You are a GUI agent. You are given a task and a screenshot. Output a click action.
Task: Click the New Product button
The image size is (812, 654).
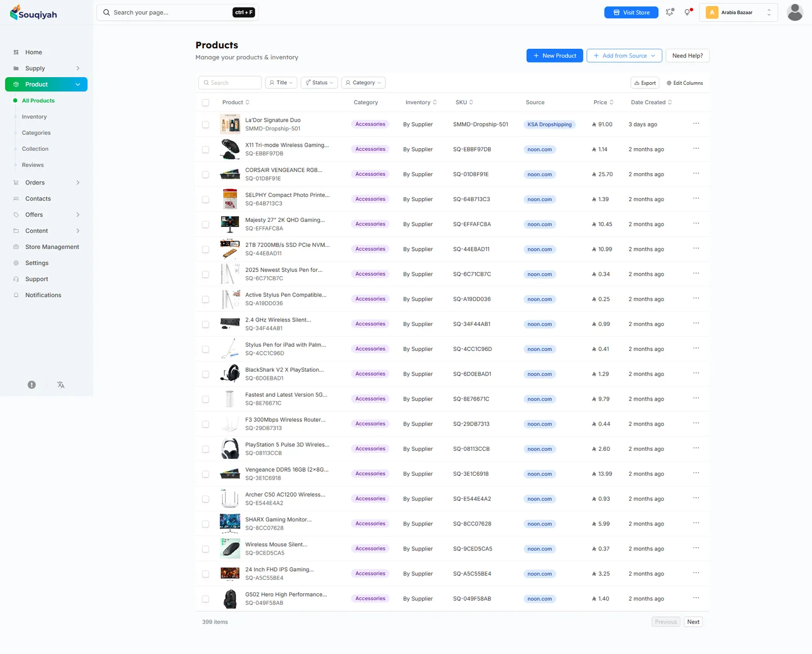555,56
